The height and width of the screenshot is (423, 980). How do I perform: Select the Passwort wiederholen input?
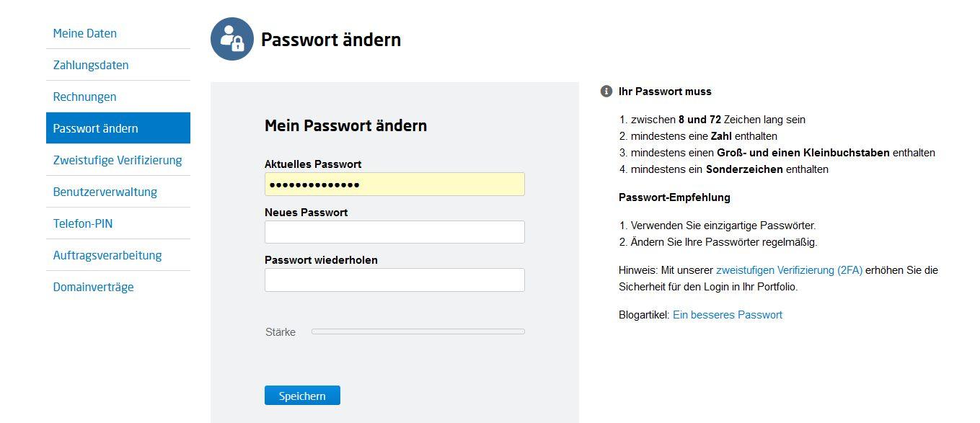(x=394, y=280)
